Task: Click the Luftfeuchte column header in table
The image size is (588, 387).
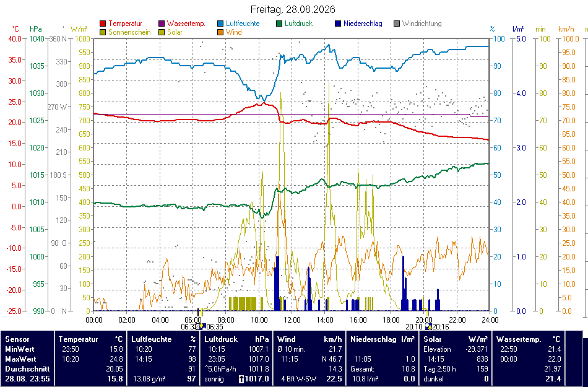Action: pos(152,339)
